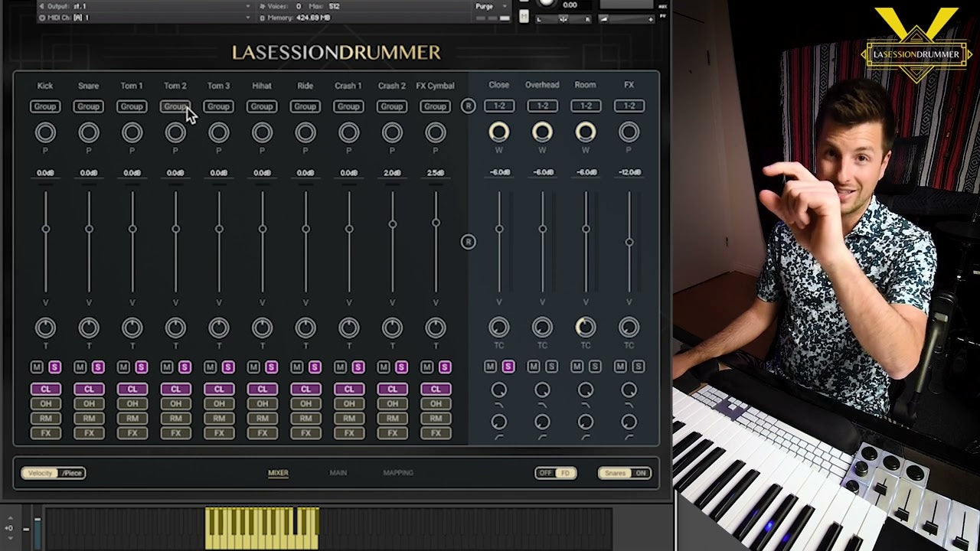Click the Crash 1 tune knob
Image resolution: width=980 pixels, height=551 pixels.
[348, 328]
